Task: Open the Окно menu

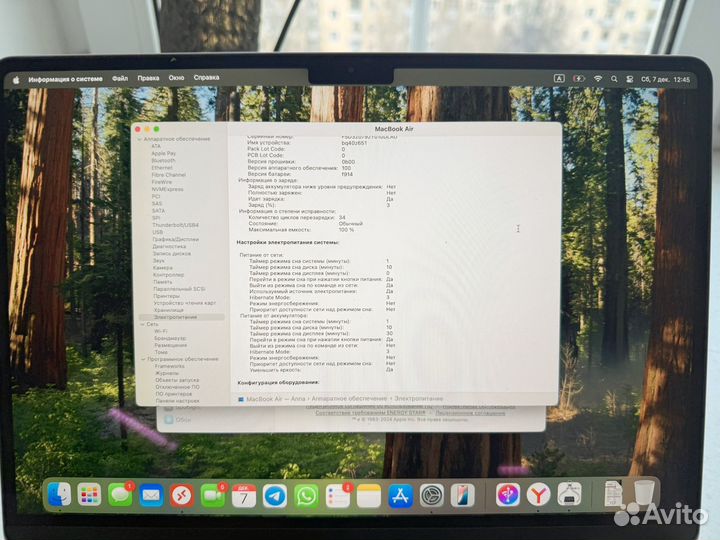Action: [176, 78]
